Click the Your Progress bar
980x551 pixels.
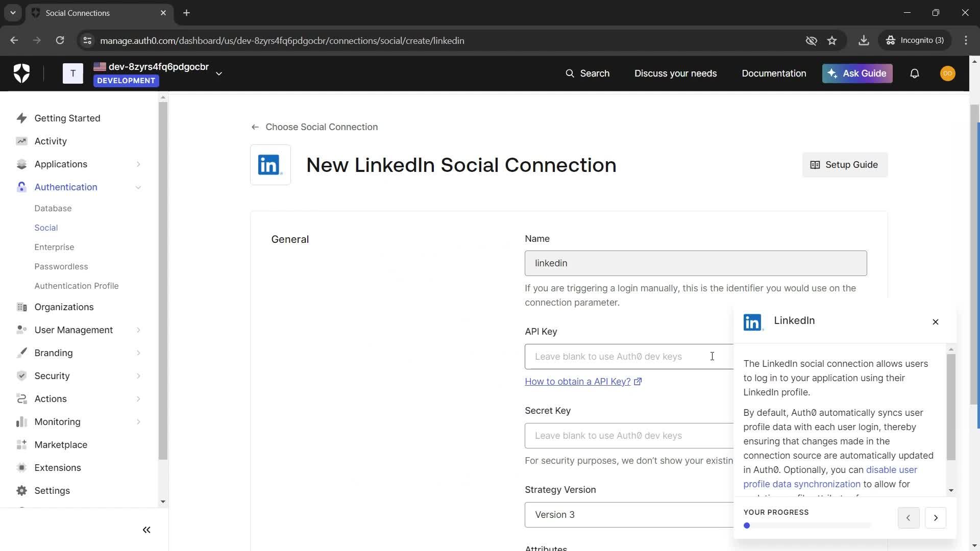(807, 525)
